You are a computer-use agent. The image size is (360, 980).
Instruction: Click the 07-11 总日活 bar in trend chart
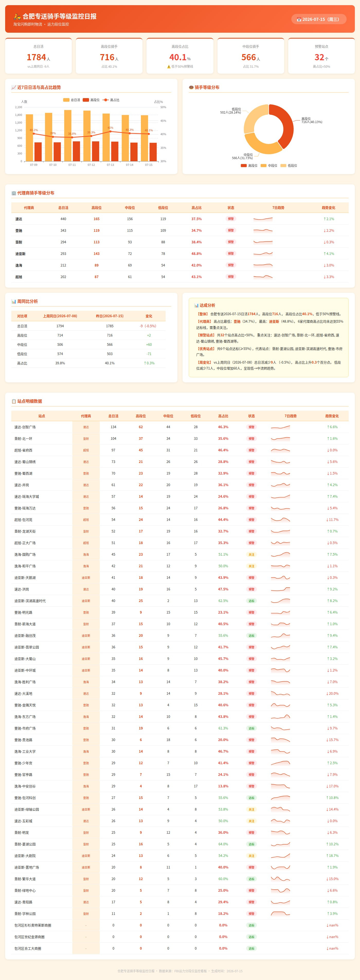point(68,135)
